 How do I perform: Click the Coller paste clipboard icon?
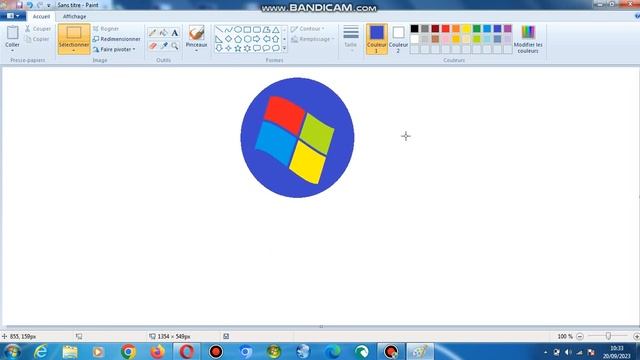[13, 33]
